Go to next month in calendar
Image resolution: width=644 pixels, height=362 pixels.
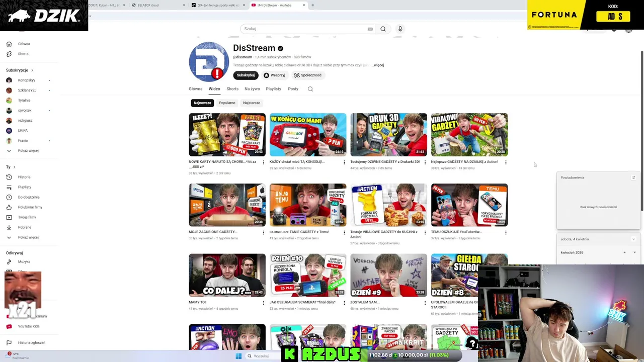point(634,252)
